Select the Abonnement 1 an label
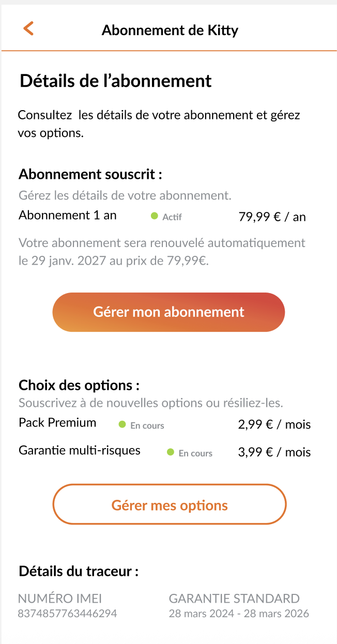This screenshot has width=337, height=644. click(68, 216)
